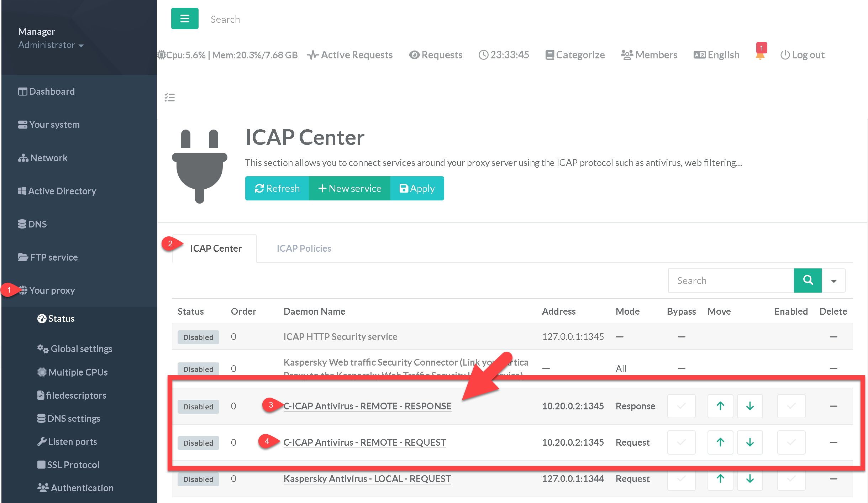The height and width of the screenshot is (503, 868).
Task: Toggle Enabled for C-ICAP REMOTE REQUEST
Action: tap(791, 442)
